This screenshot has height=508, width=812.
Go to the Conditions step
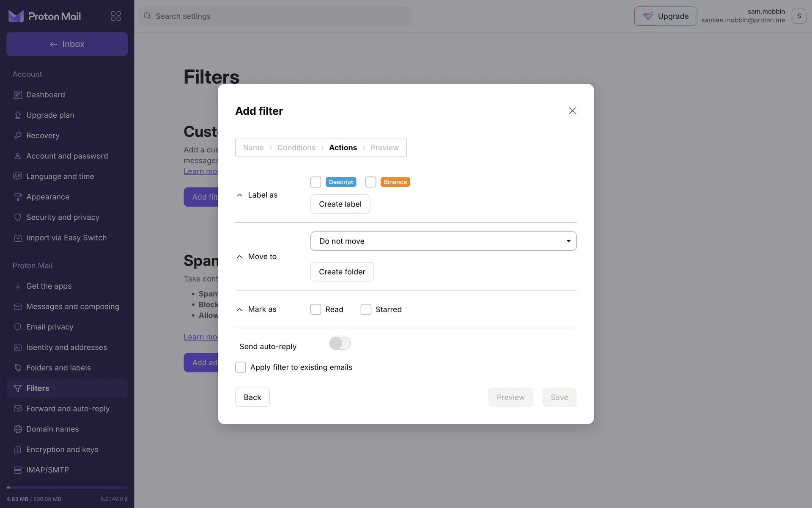296,148
